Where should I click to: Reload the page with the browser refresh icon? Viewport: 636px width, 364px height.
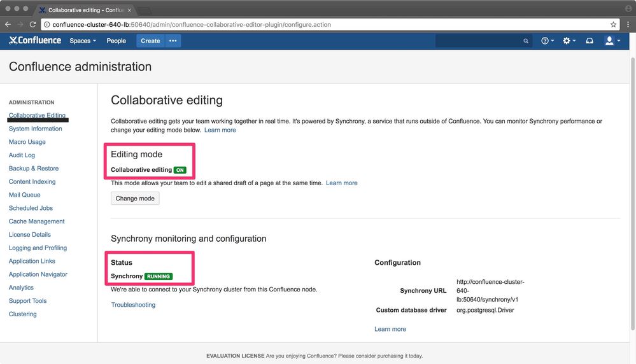[x=33, y=24]
